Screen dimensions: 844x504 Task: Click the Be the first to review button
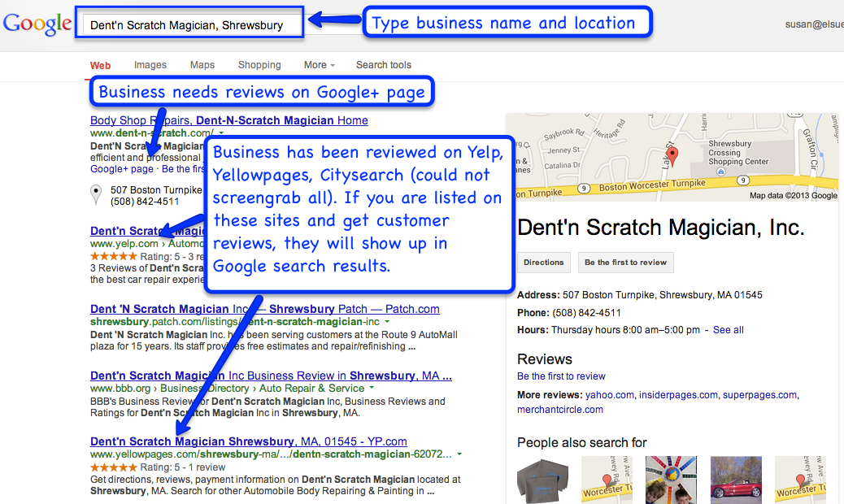point(625,263)
